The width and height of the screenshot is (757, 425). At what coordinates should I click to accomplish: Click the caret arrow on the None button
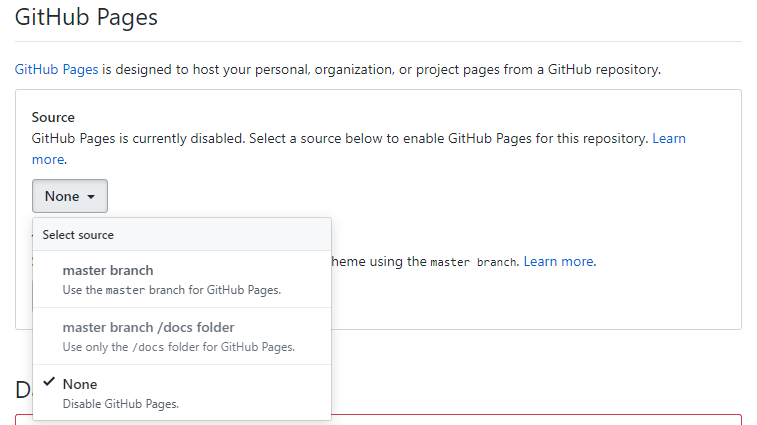point(91,197)
